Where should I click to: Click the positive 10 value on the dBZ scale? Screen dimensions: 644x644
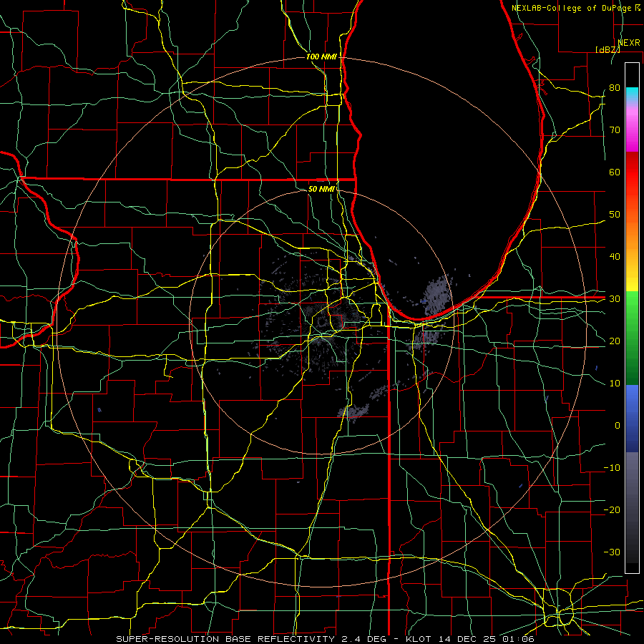(x=615, y=384)
